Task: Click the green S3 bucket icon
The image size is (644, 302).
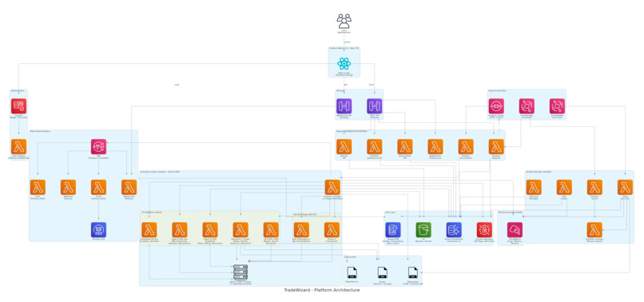Action: 423,230
